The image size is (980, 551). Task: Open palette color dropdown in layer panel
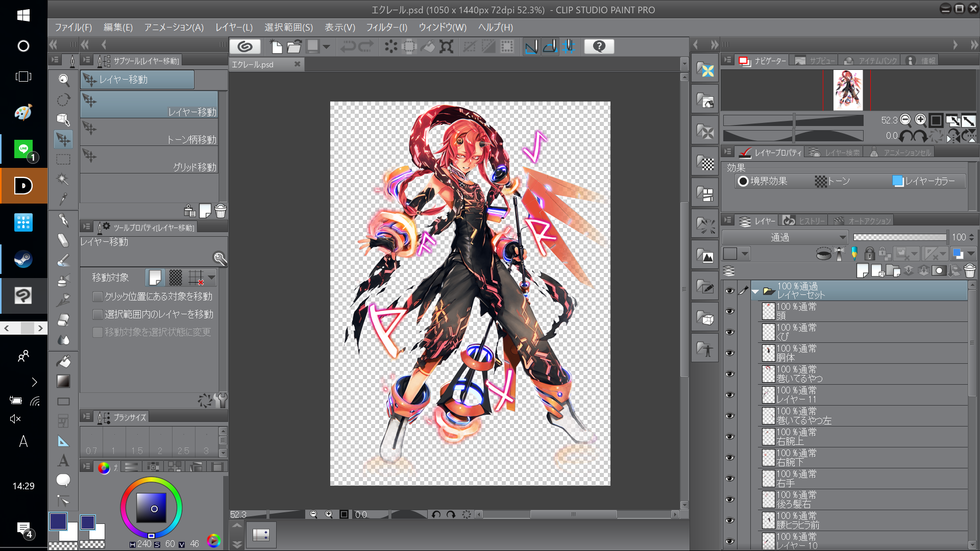pos(745,254)
